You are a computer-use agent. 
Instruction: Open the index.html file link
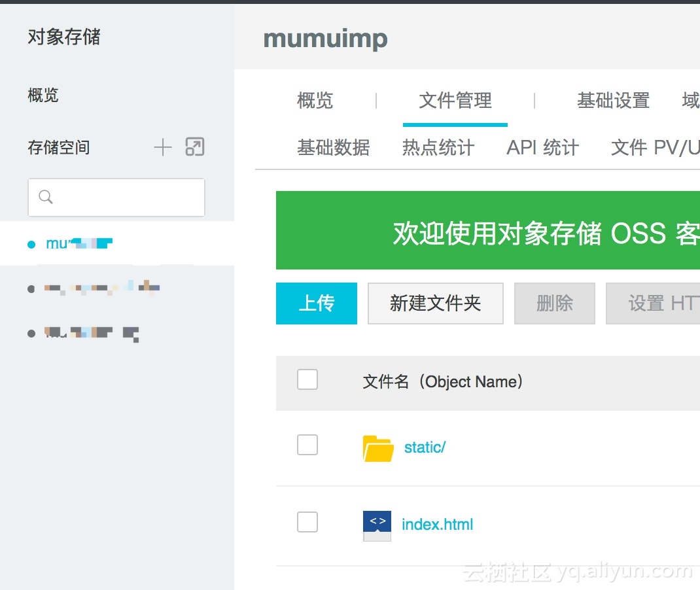click(x=437, y=525)
